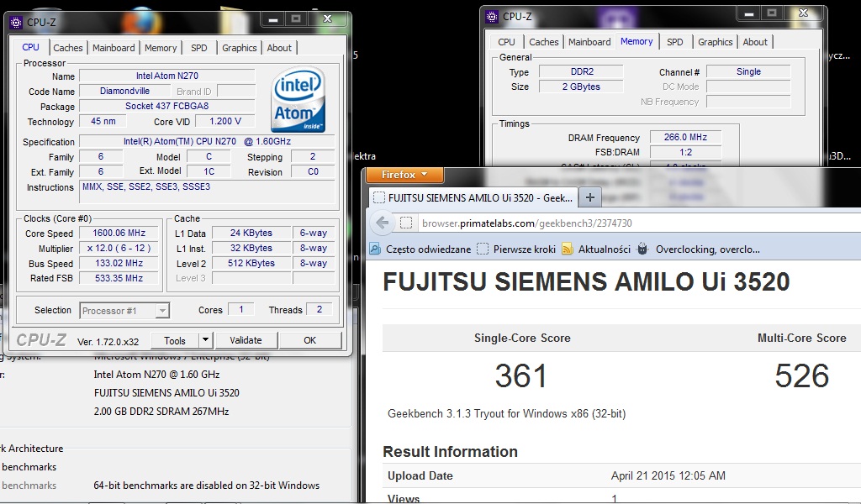Open the Mainboard tab in right CPU-Z window
Screen dimensions: 861x504
[x=589, y=42]
